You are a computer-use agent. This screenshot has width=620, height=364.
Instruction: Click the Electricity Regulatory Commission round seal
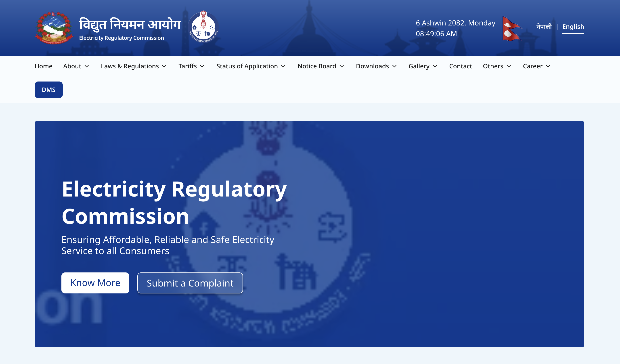click(203, 27)
